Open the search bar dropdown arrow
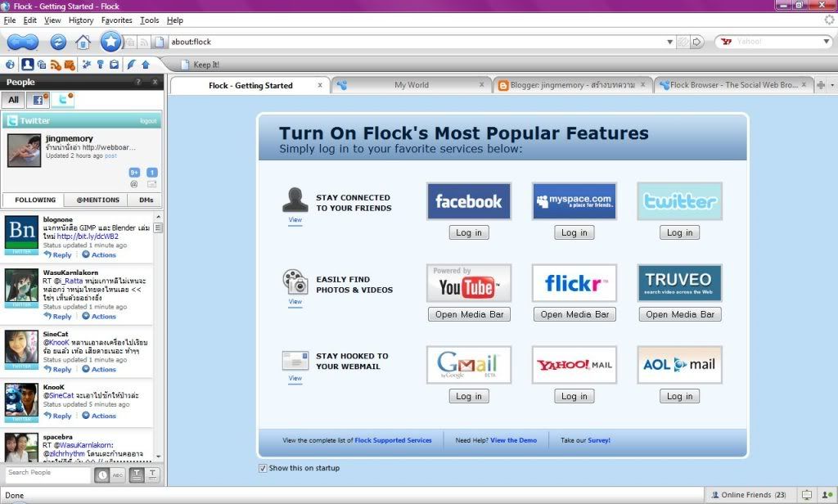The height and width of the screenshot is (504, 838). point(827,42)
